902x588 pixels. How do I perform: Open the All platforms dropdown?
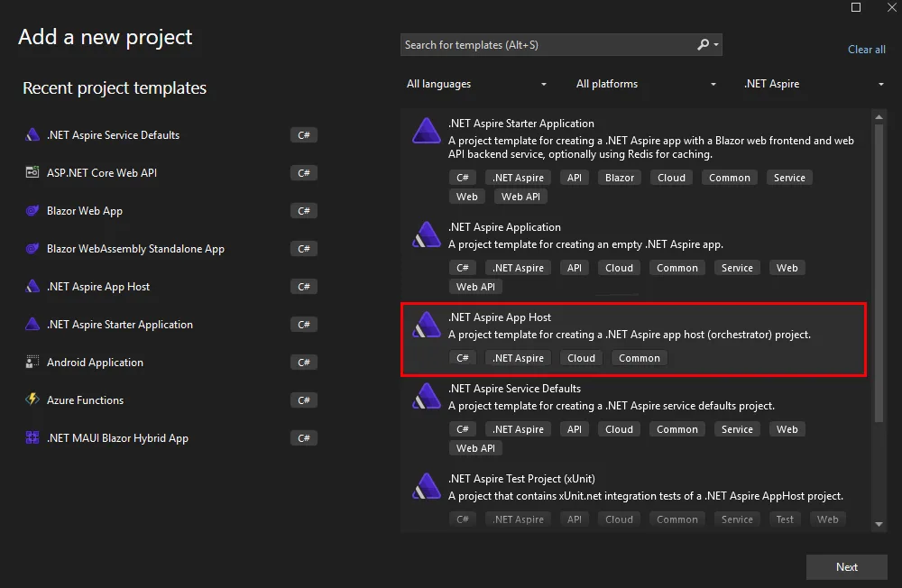[x=645, y=84]
